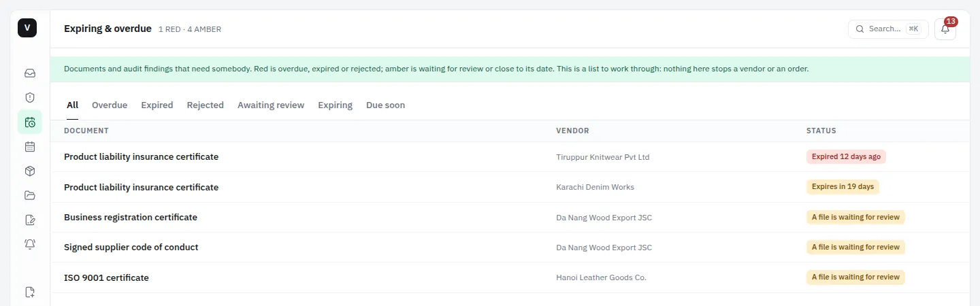The width and height of the screenshot is (980, 306).
Task: Switch to the Awaiting review tab
Action: (x=271, y=105)
